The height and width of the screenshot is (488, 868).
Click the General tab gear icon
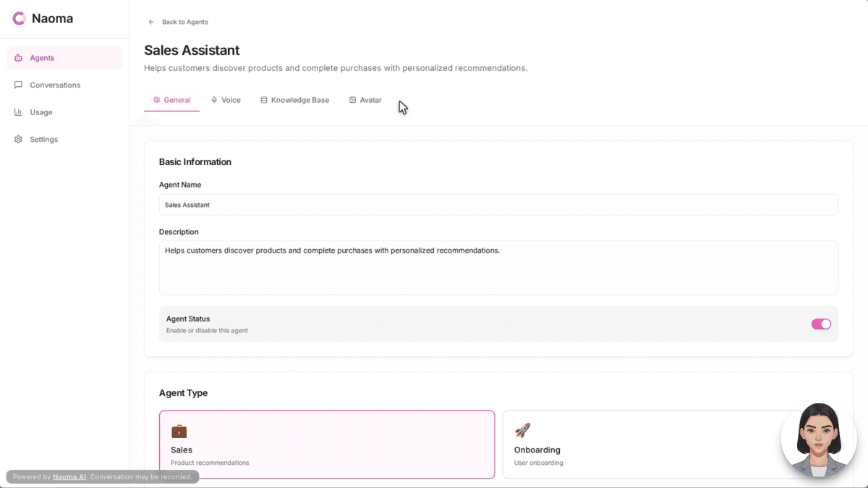coord(156,100)
